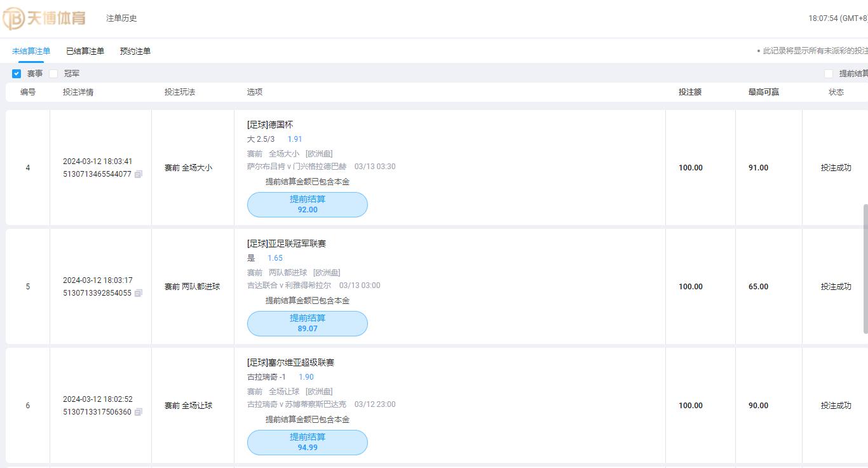868x468 pixels.
Task: Click the vertical page scrollbar
Action: (865, 268)
